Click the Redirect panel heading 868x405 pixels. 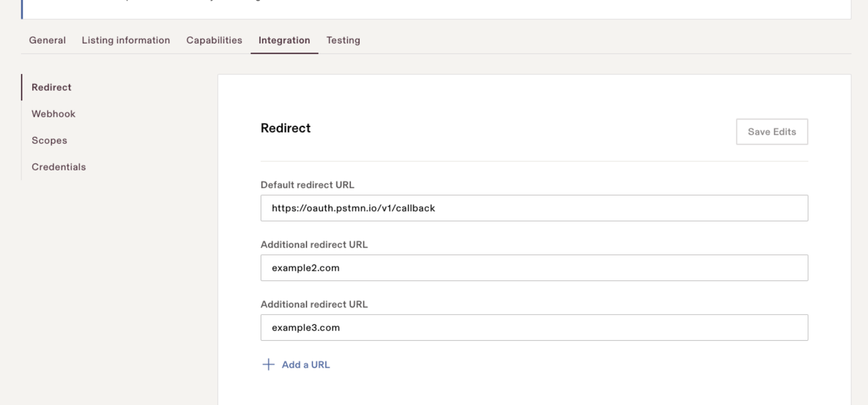286,128
